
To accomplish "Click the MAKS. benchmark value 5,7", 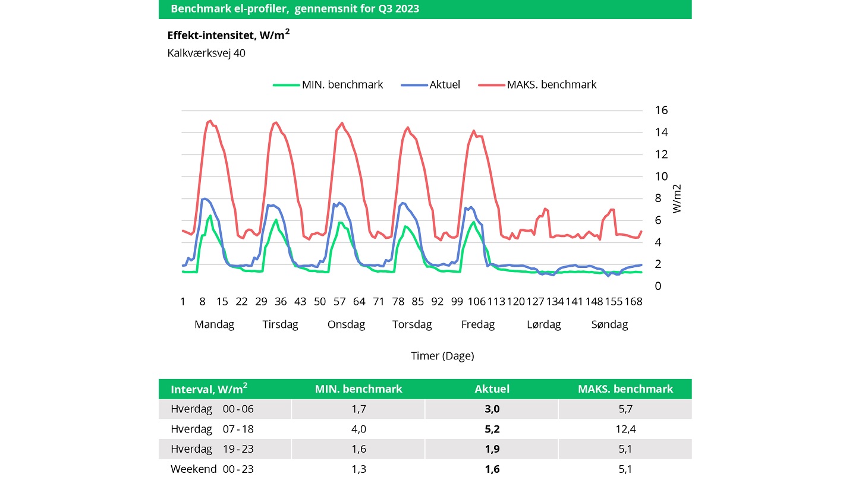I will pos(625,409).
